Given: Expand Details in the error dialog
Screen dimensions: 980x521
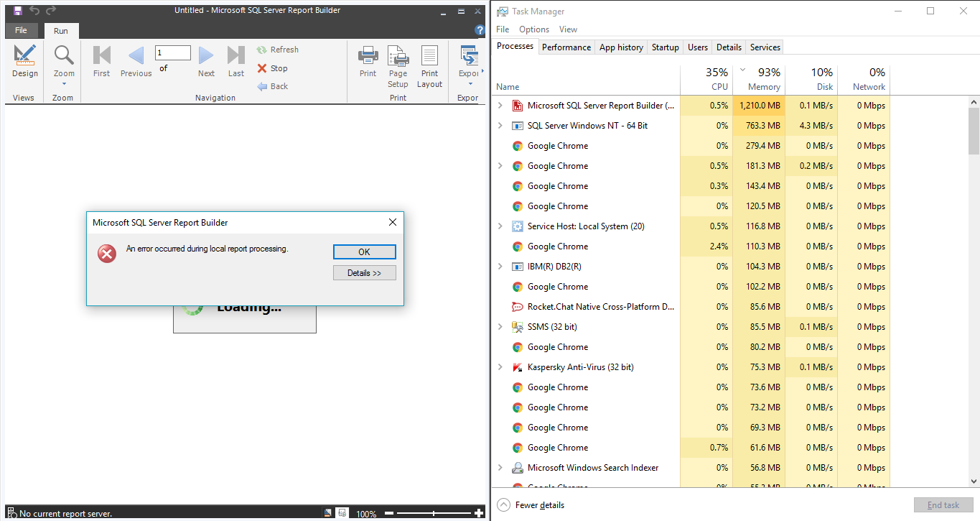Looking at the screenshot, I should (x=364, y=273).
